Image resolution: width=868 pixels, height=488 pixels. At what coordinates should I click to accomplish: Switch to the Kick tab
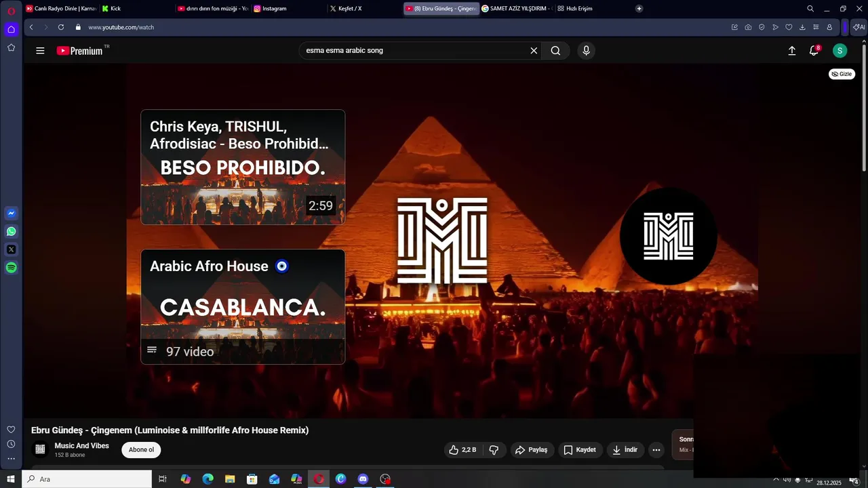pyautogui.click(x=136, y=9)
